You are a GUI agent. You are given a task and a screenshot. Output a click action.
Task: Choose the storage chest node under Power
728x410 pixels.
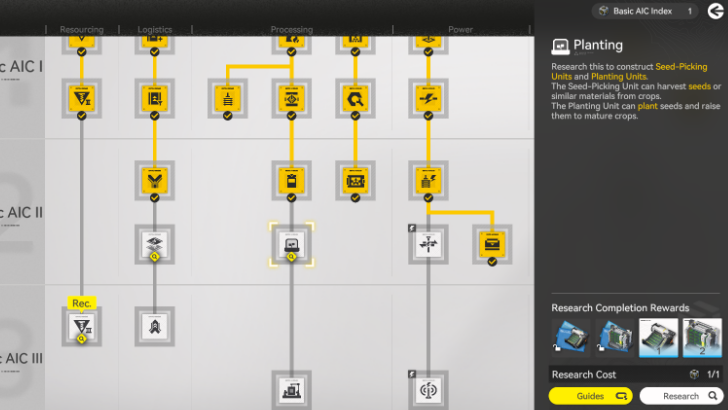tap(491, 242)
